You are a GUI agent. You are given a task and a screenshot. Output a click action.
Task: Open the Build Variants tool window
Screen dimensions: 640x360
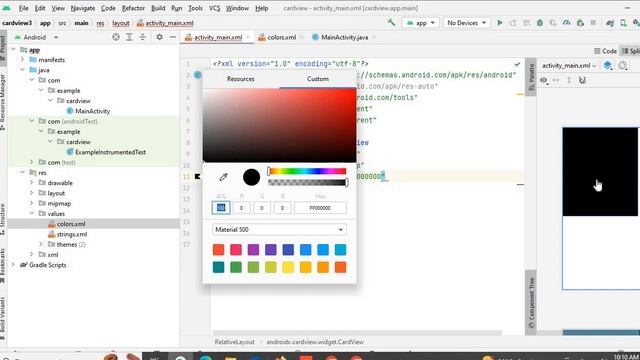click(2, 319)
